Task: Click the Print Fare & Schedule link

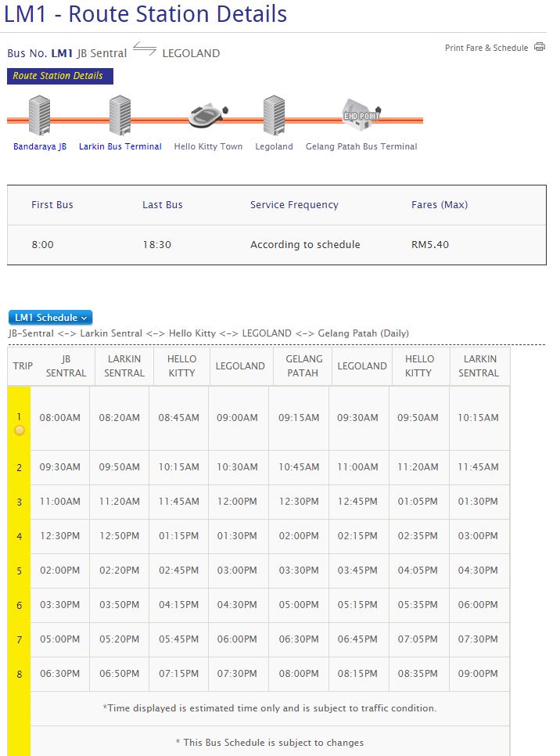Action: tap(486, 48)
